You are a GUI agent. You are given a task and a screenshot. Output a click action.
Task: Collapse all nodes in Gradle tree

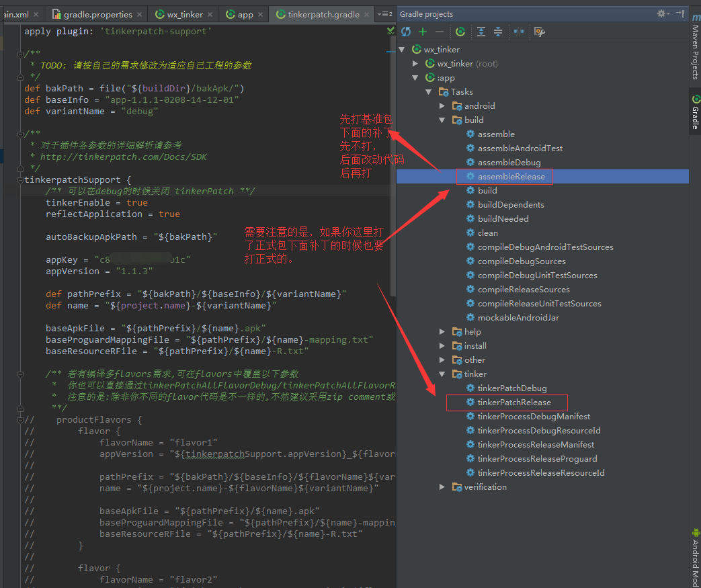tap(497, 32)
